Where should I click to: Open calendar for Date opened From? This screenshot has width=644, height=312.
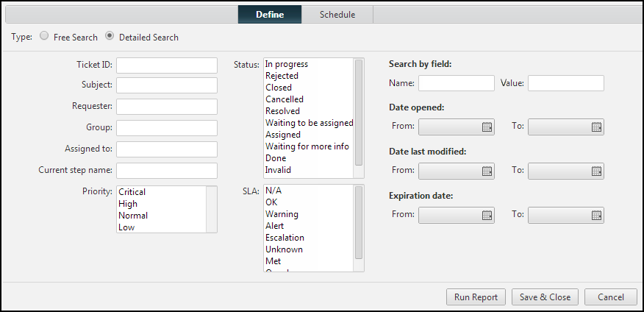pyautogui.click(x=487, y=127)
